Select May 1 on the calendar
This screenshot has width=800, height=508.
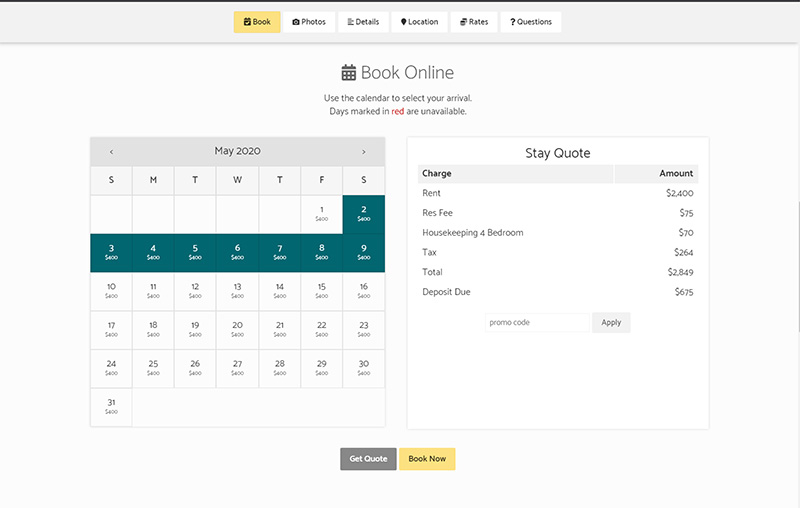[321, 213]
